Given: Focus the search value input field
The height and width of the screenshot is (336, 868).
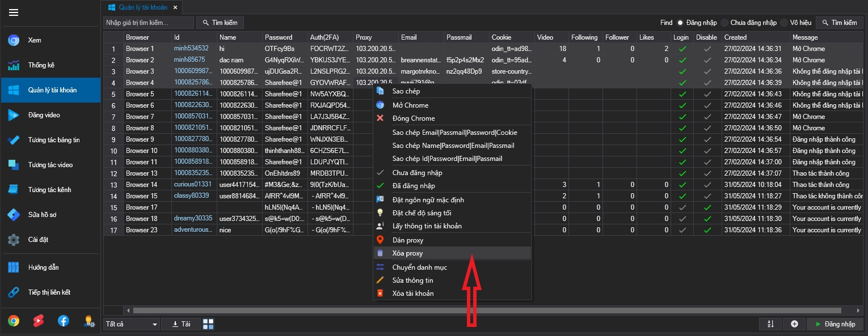Looking at the screenshot, I should [x=148, y=23].
